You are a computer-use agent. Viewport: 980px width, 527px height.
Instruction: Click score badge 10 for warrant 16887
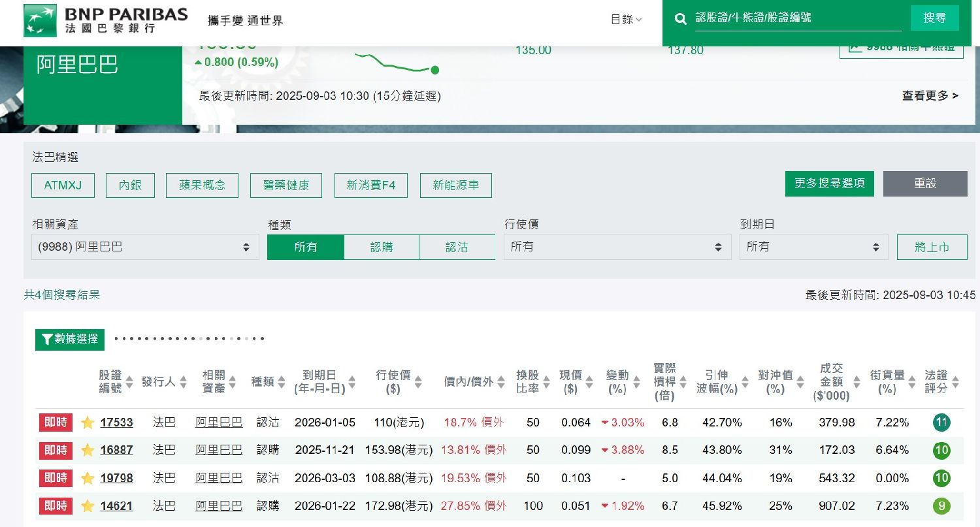[941, 451]
